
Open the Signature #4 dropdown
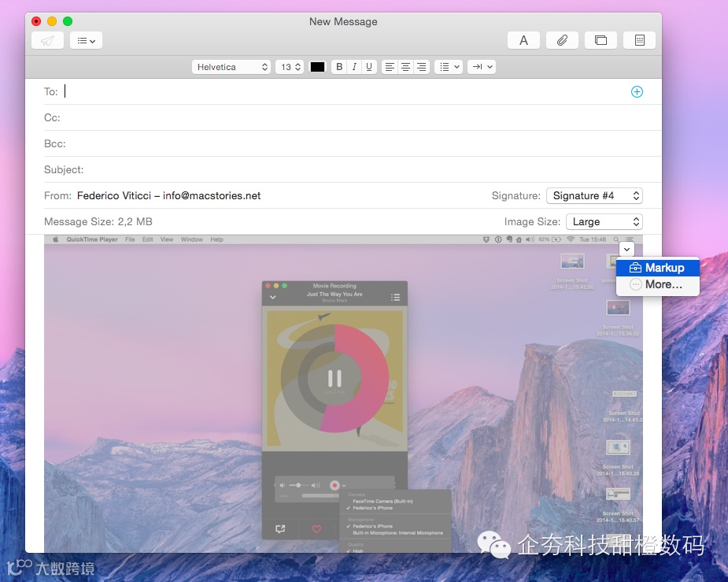tap(595, 195)
